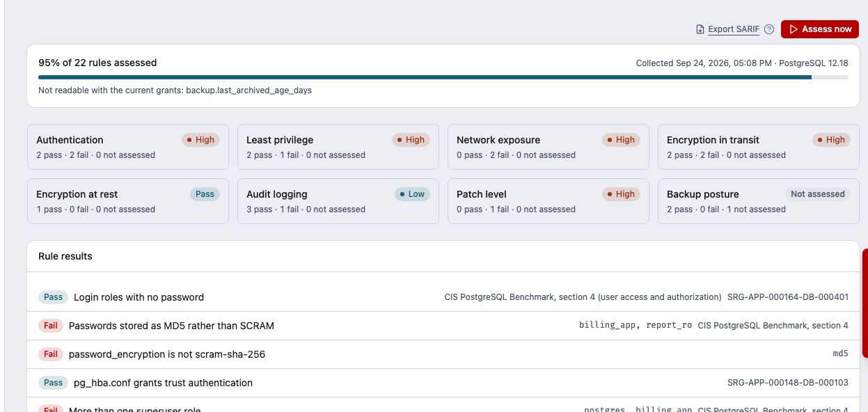Click the Export SARIF document icon
868x412 pixels.
(700, 29)
